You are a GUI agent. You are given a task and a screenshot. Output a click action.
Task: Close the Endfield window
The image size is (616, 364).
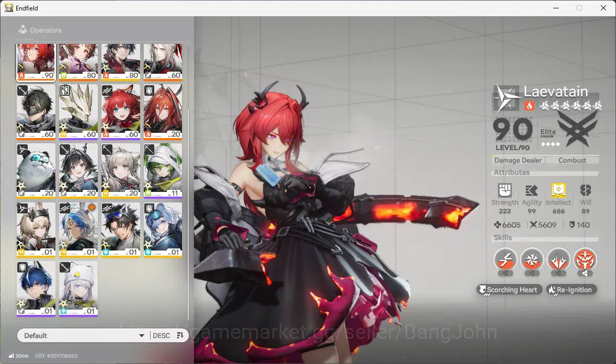(x=603, y=8)
